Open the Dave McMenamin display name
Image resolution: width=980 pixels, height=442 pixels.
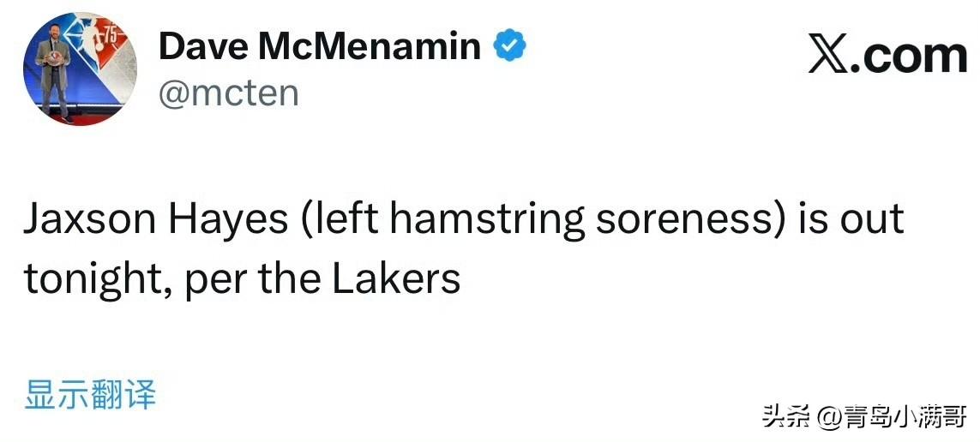coord(319,45)
